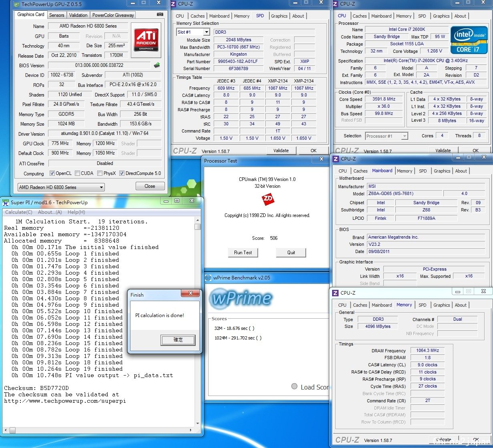Click the DRAM Frequency 1064.3 MHz field

tap(427, 351)
